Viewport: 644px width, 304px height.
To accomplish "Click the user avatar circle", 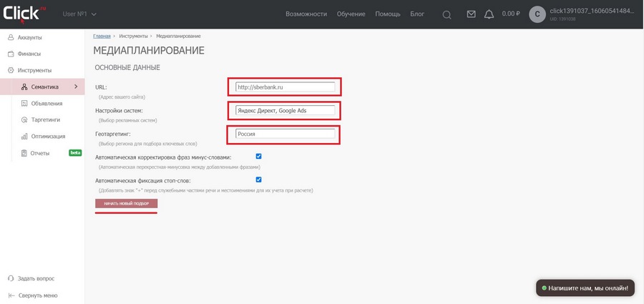I will [537, 14].
